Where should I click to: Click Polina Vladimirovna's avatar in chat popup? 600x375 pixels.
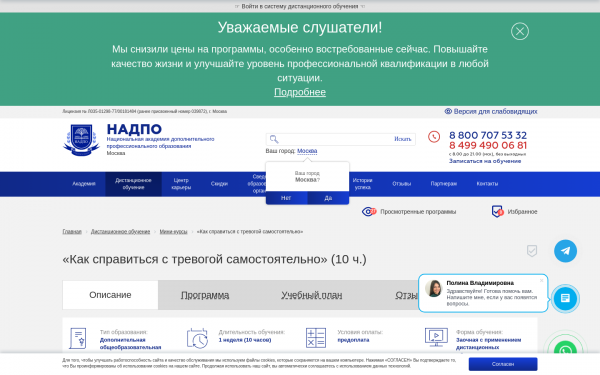[434, 288]
